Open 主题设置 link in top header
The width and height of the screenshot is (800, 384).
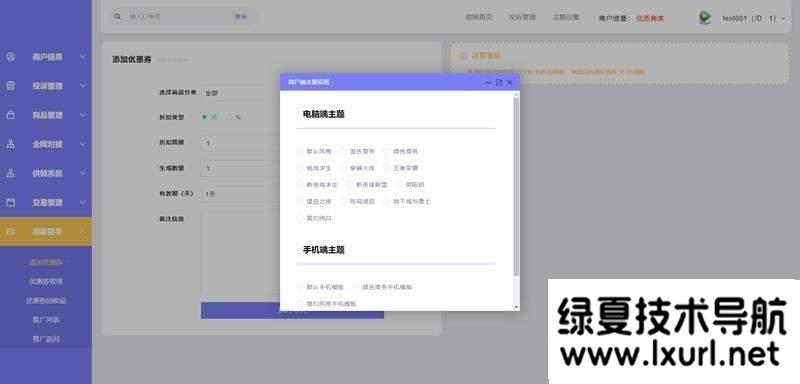tap(565, 17)
